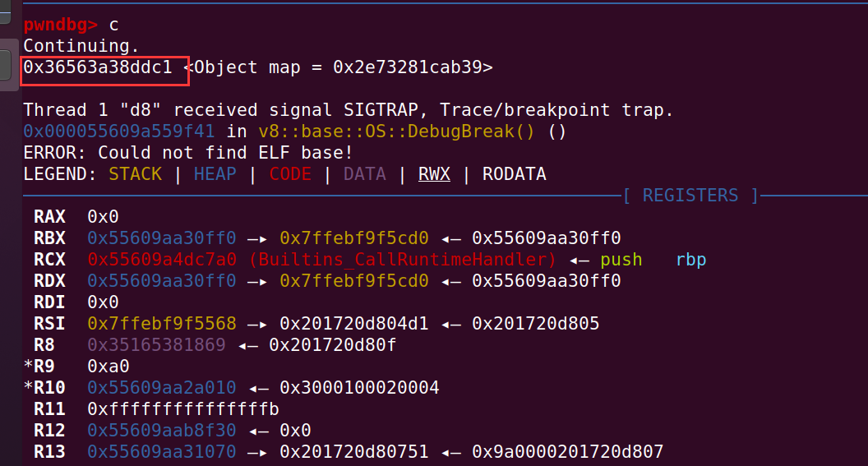Select the highlighted address 0x36563a38ddc1

98,67
